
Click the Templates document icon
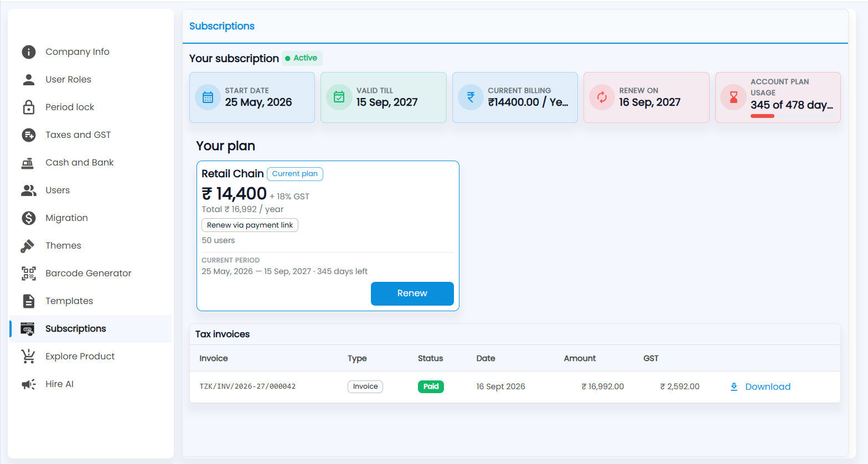click(x=29, y=301)
